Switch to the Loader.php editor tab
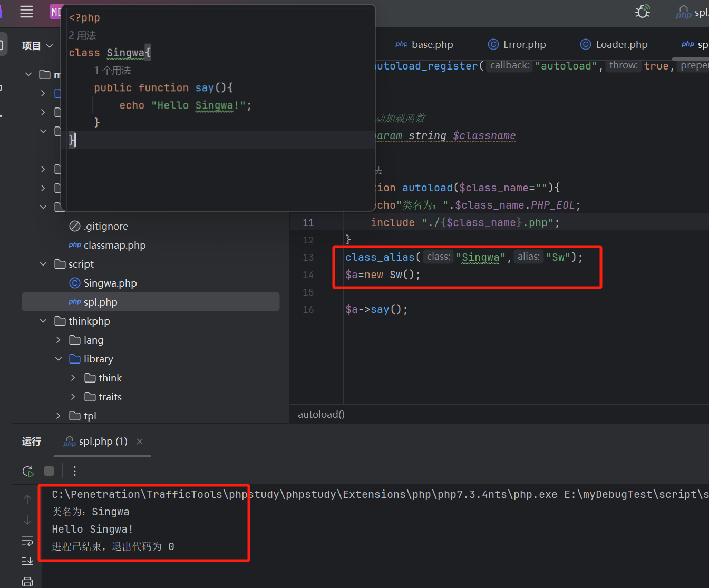 tap(614, 45)
